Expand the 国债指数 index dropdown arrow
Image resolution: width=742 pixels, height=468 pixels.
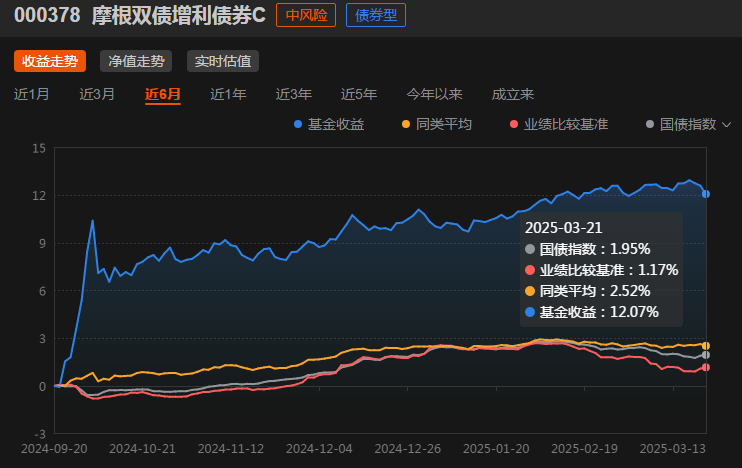726,125
